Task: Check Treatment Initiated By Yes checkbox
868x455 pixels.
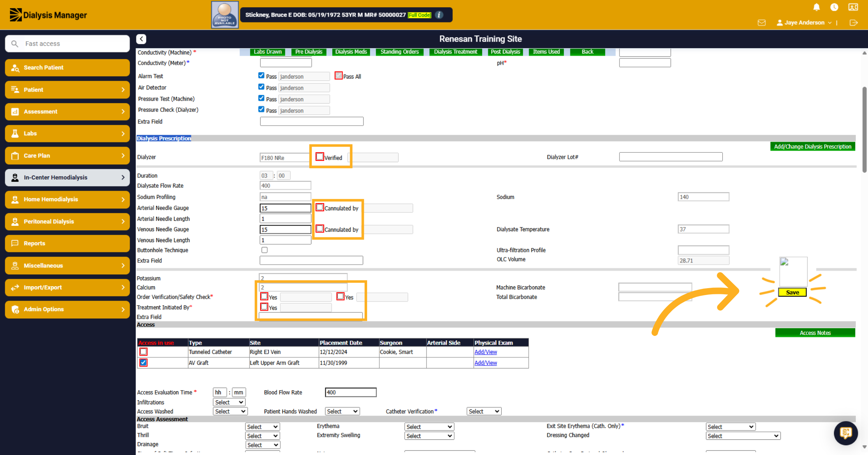Action: click(x=264, y=307)
